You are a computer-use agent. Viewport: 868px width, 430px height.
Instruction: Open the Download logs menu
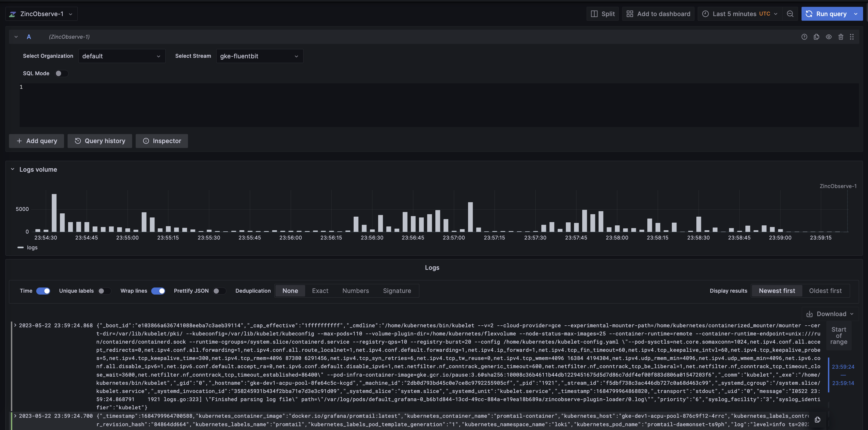pyautogui.click(x=830, y=314)
